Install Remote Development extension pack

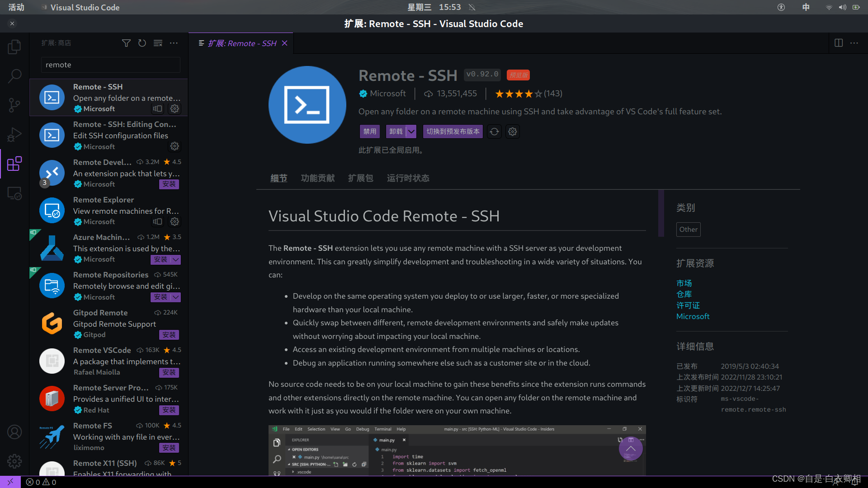tap(169, 184)
